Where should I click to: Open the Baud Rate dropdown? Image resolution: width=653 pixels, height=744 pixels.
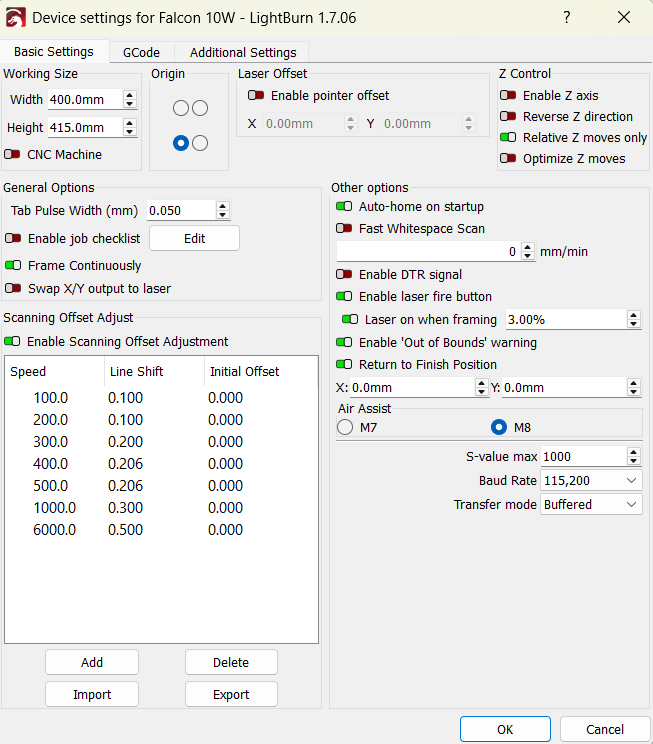tap(591, 481)
